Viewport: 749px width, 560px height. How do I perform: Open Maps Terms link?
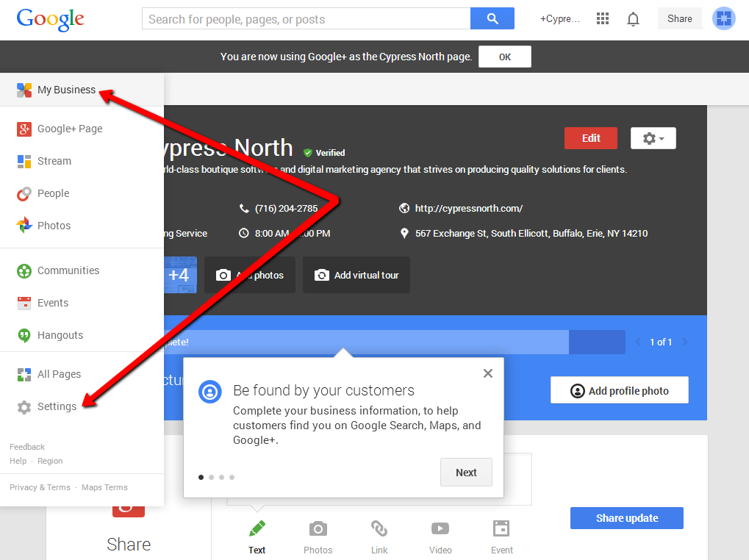click(x=104, y=487)
